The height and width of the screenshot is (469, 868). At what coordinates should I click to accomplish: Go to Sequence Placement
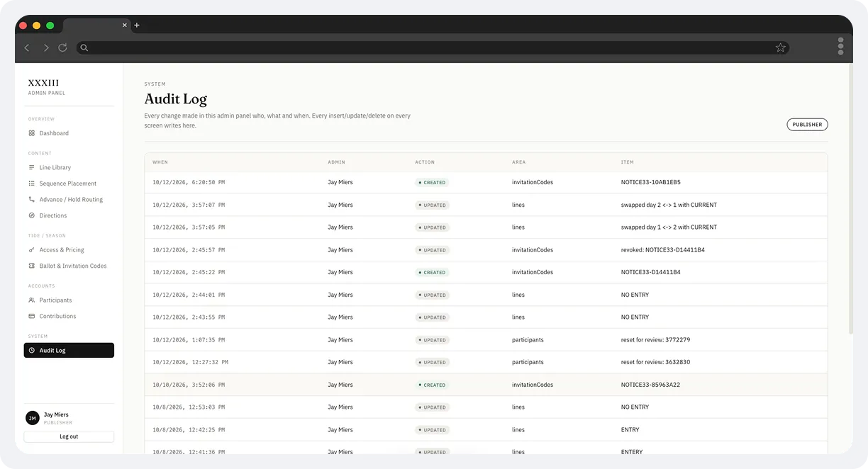69,183
